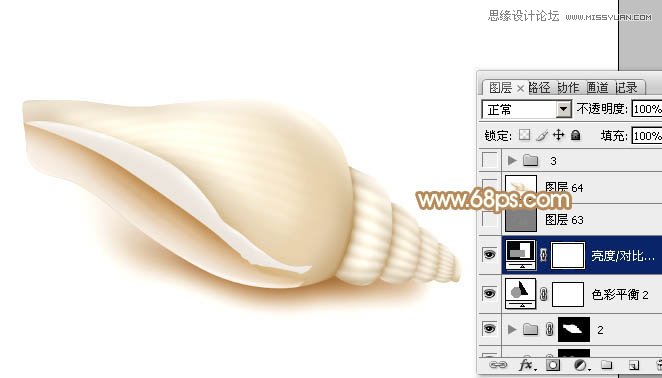Screen dimensions: 662x378
Task: Close the 图层 tab with its x
Action: (520, 88)
